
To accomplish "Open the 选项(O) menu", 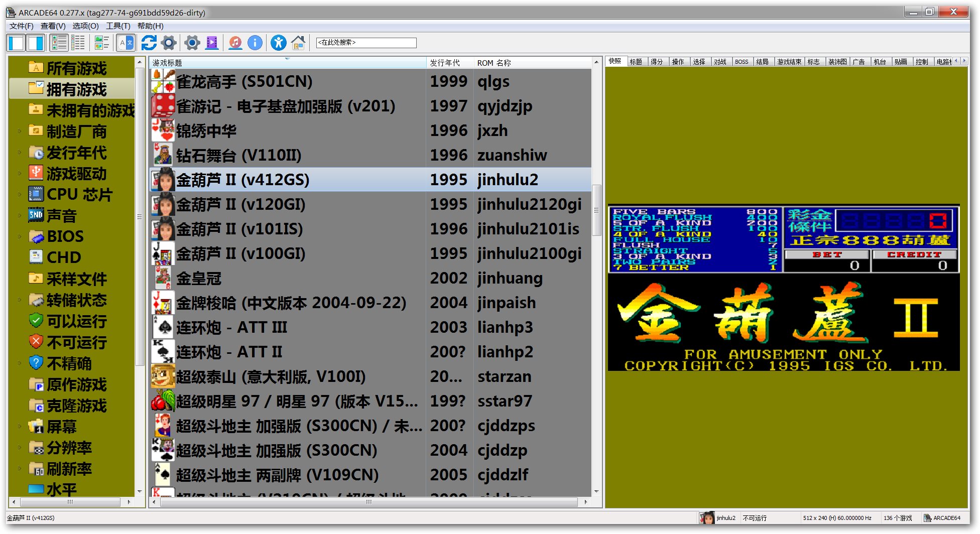I will tap(85, 26).
